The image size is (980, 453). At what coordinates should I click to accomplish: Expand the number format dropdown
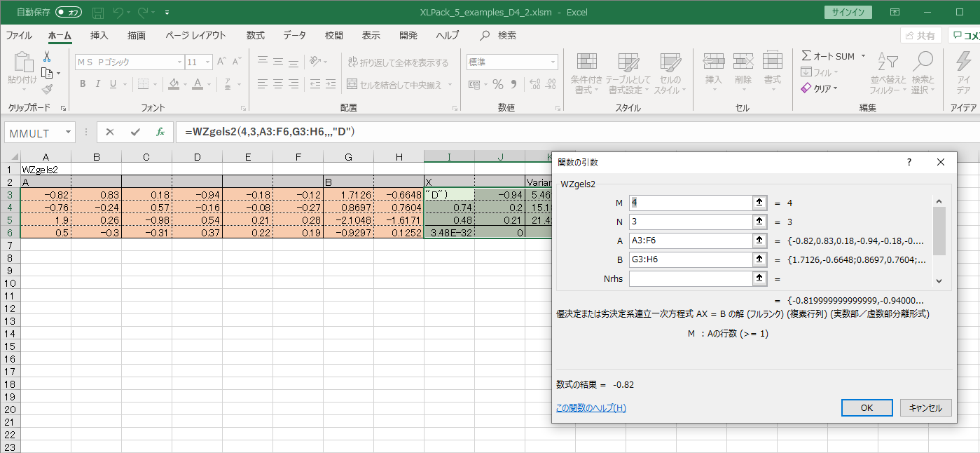click(x=553, y=62)
